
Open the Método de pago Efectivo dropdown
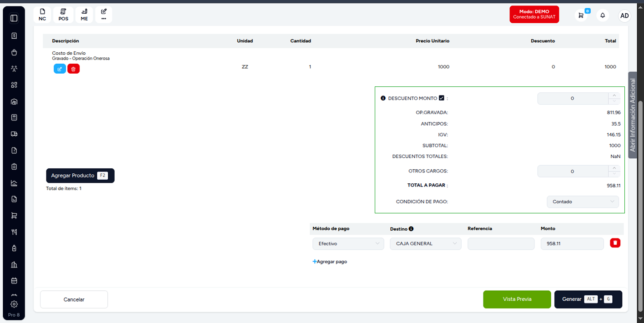point(348,244)
